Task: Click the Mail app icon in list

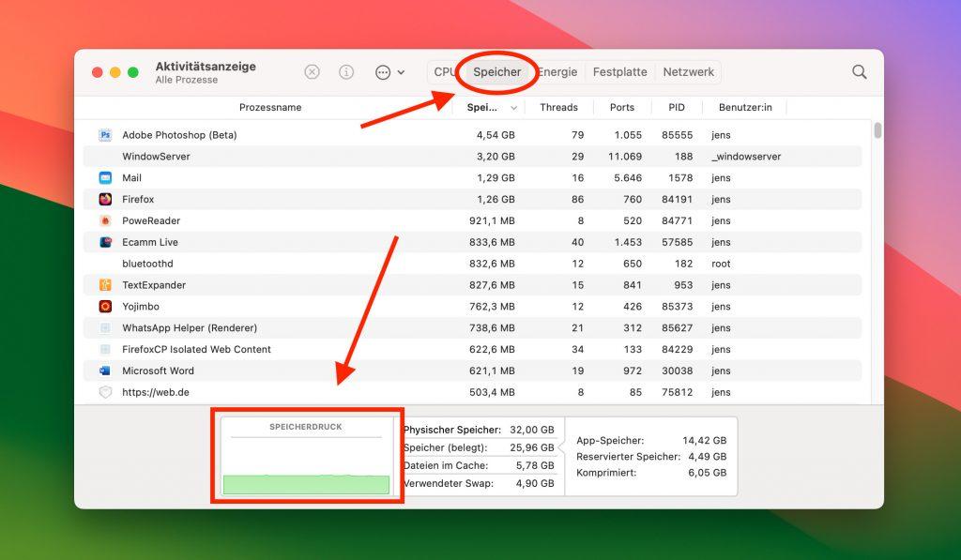Action: pos(105,177)
